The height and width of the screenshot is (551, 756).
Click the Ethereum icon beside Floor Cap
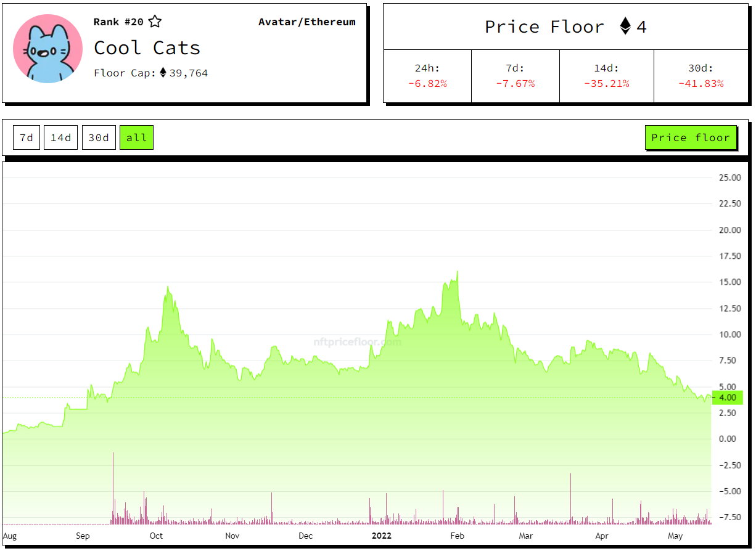click(163, 73)
